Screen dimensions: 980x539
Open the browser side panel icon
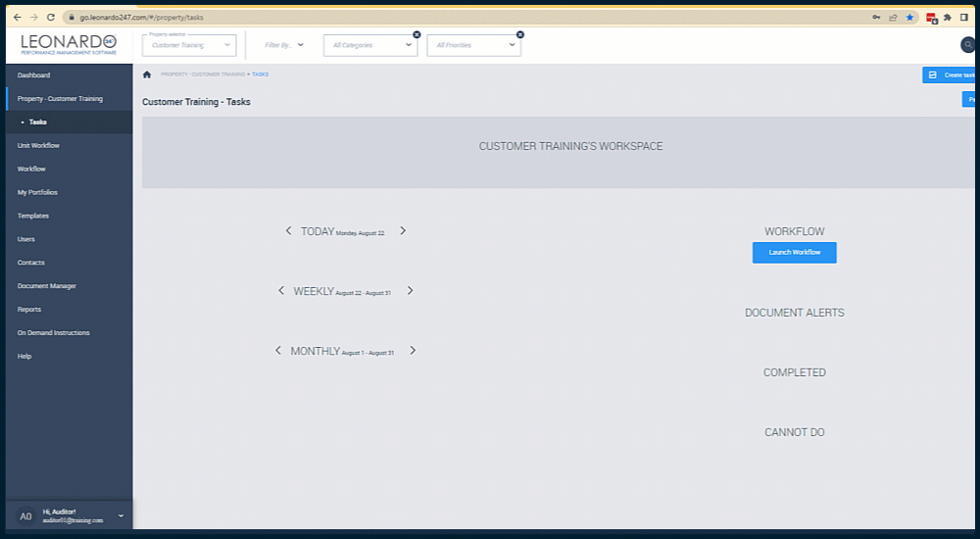(x=964, y=18)
